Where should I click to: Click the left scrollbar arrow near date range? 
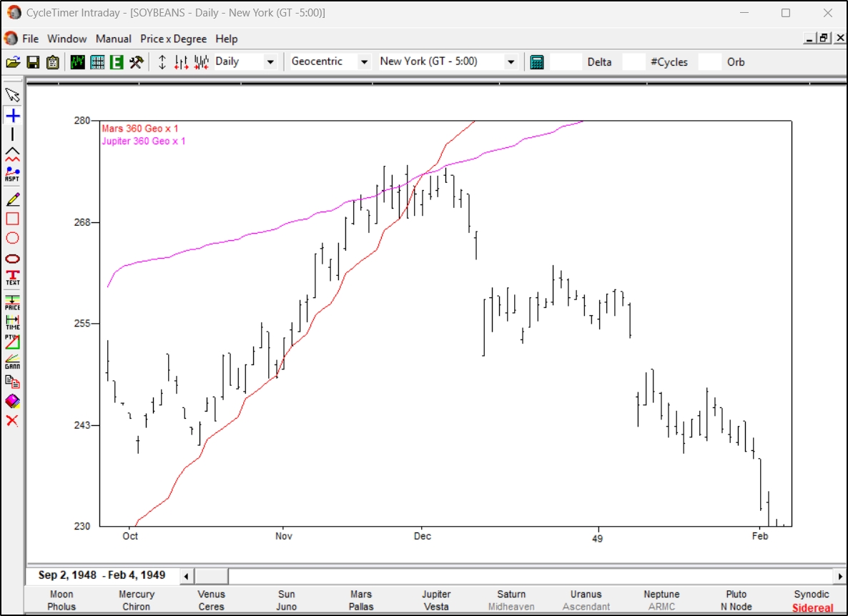point(187,575)
